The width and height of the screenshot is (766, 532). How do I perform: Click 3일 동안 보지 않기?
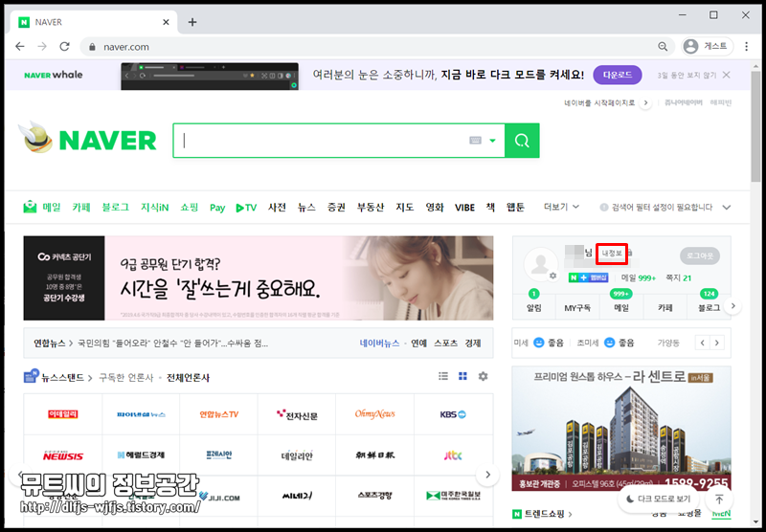click(x=686, y=76)
